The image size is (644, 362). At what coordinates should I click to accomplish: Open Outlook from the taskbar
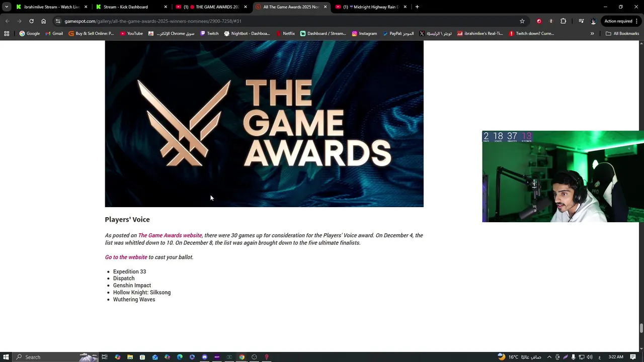coord(155,357)
